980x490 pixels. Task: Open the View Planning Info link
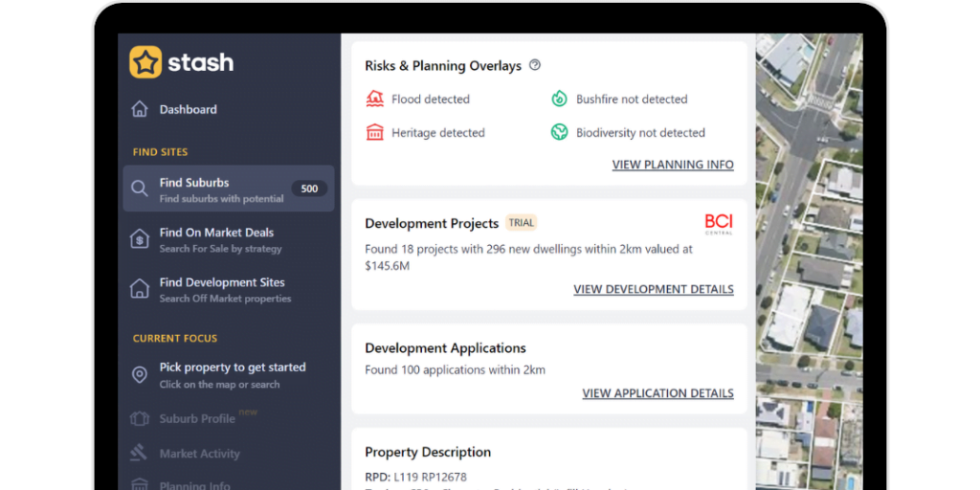[673, 165]
